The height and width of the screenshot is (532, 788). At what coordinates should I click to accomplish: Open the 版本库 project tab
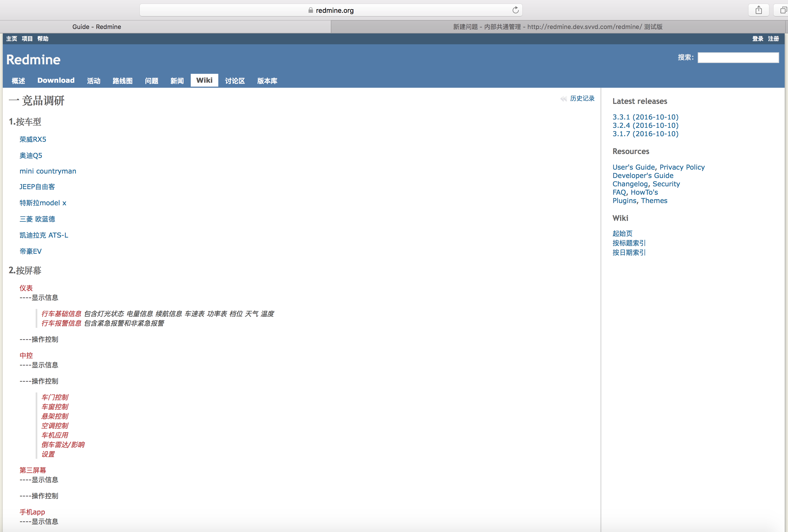tap(267, 80)
